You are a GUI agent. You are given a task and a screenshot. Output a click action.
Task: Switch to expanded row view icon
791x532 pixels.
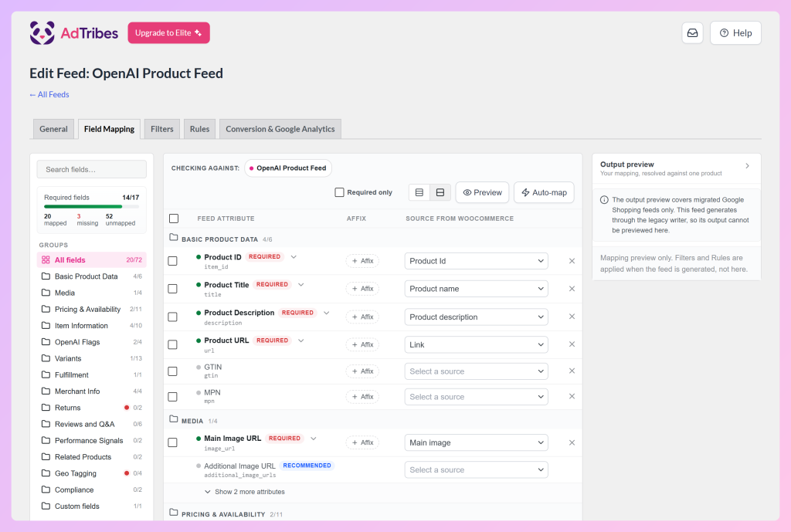(440, 192)
